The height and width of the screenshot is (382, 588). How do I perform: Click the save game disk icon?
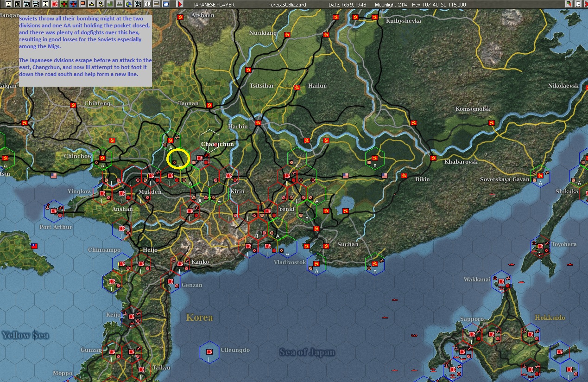click(8, 4)
